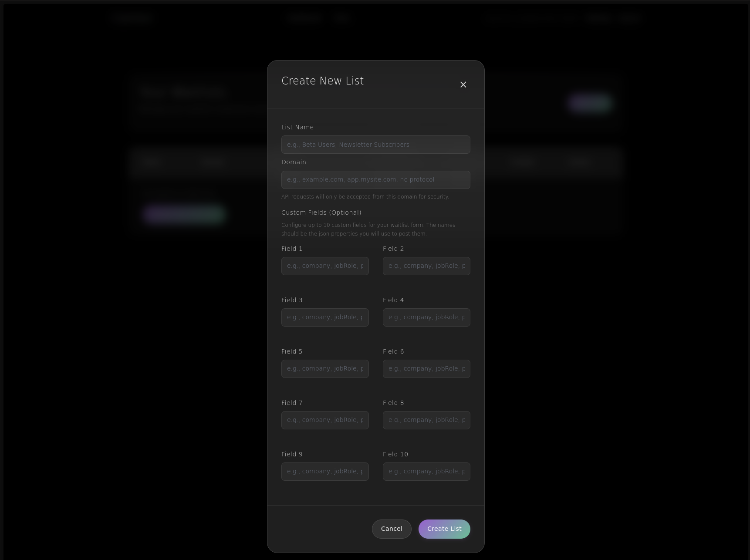This screenshot has height=560, width=750.
Task: Select the Field 1 text box
Action: (x=325, y=266)
